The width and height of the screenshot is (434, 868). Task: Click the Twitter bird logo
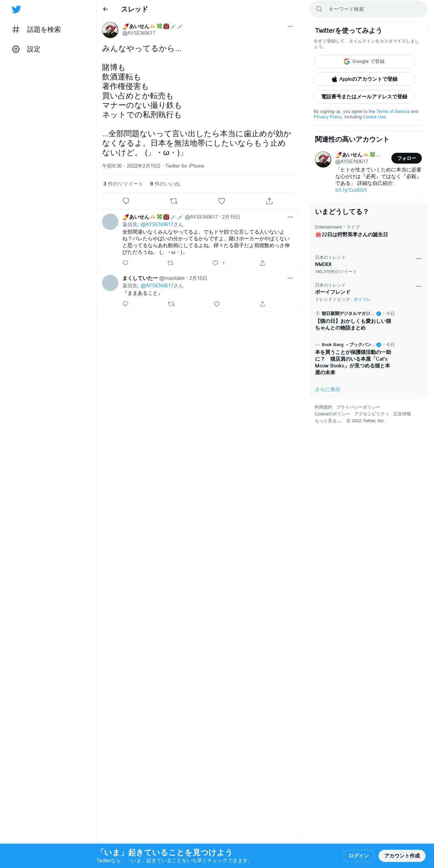[x=16, y=9]
